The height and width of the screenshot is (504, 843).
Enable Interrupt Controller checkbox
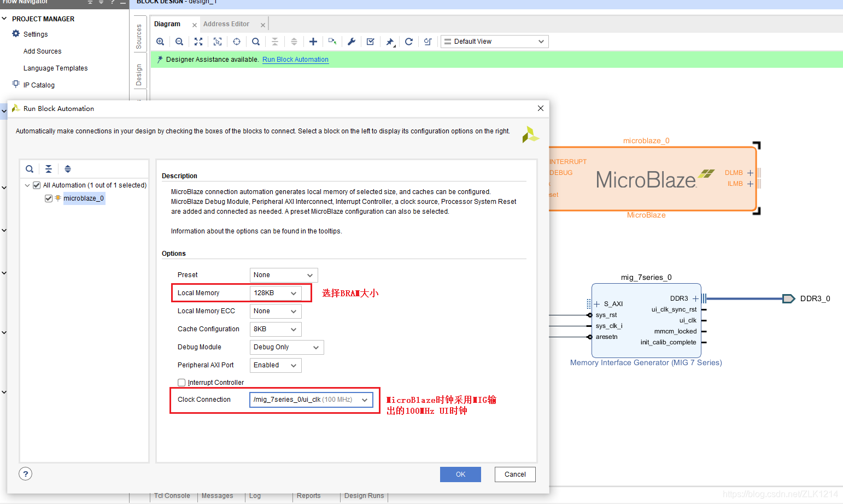pyautogui.click(x=182, y=383)
